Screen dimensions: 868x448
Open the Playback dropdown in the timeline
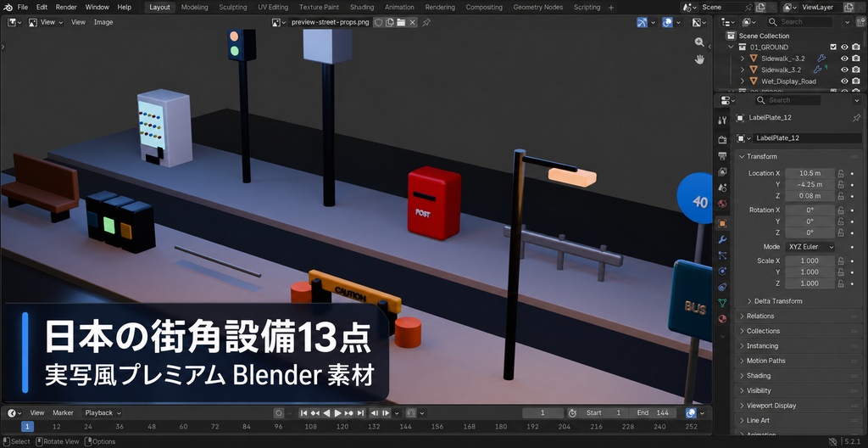coord(103,413)
